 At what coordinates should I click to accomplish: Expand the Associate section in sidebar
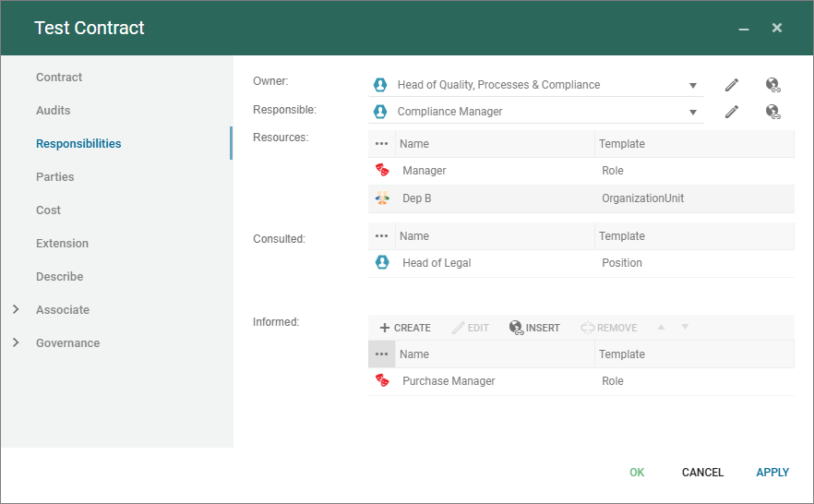coord(16,310)
